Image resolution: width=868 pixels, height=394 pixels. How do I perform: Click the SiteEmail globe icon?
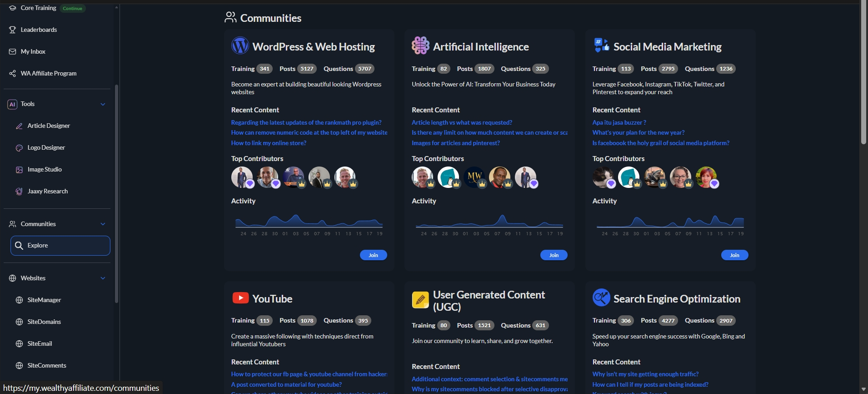tap(19, 343)
